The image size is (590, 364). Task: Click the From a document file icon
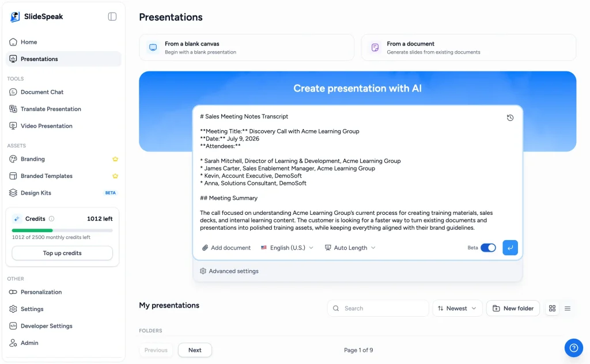pos(375,47)
